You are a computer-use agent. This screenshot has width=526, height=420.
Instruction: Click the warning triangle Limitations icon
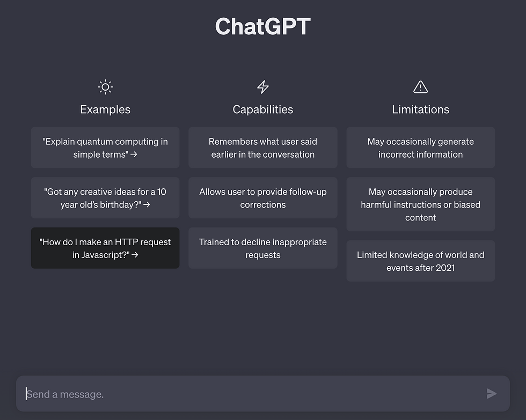pyautogui.click(x=420, y=87)
